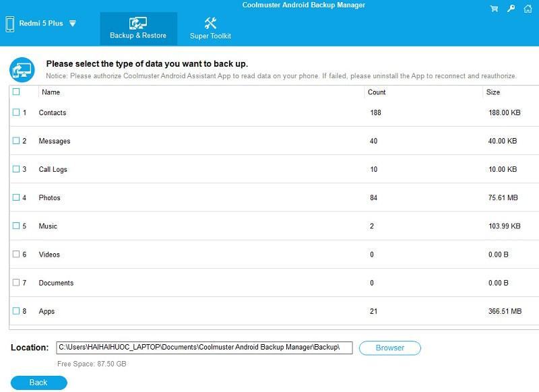
Task: Click the round backup icon beside instructions
Action: 22,69
